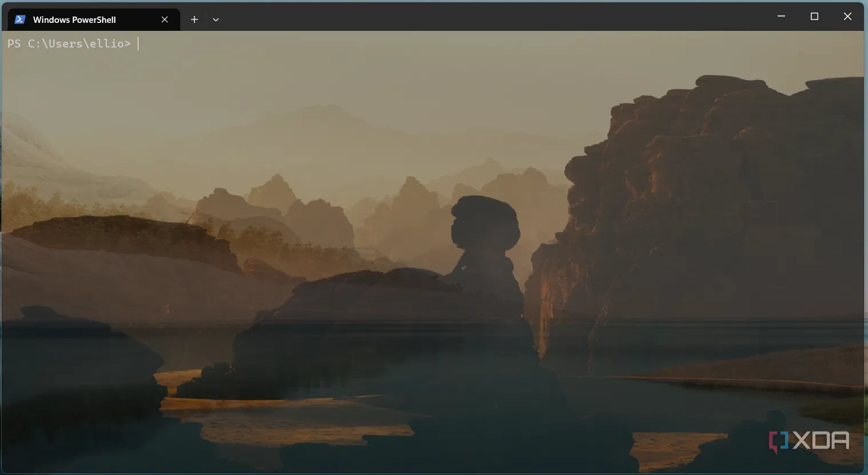
Task: Select the Windows PowerShell tab
Action: 94,19
